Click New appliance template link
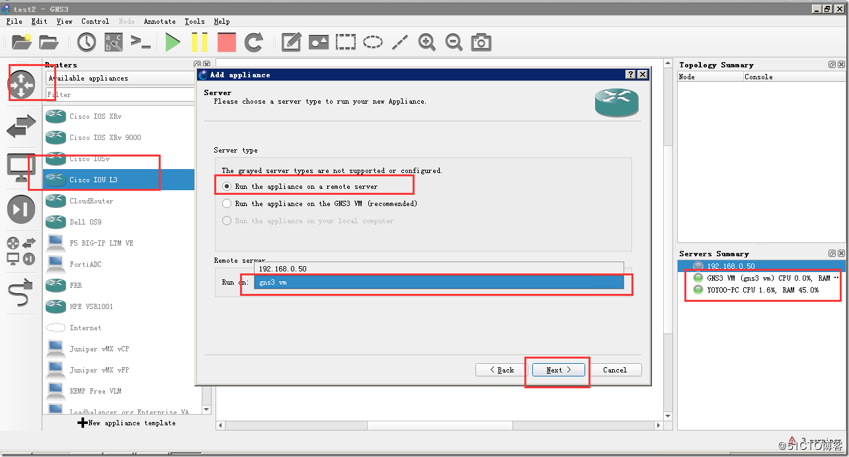 pos(126,423)
